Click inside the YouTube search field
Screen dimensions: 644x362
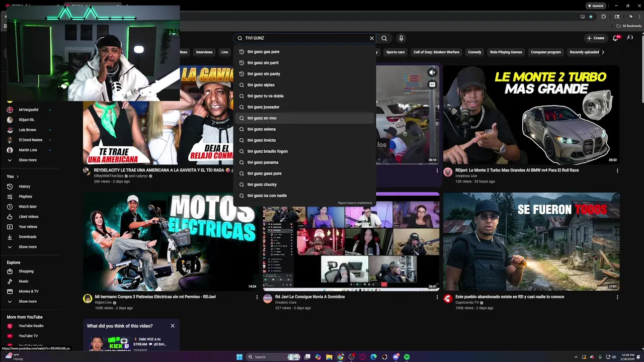[304, 38]
